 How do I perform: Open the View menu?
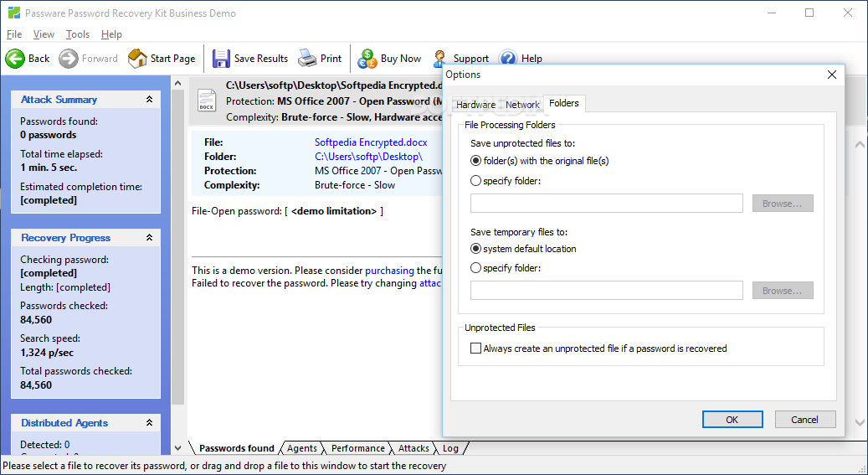(x=44, y=34)
